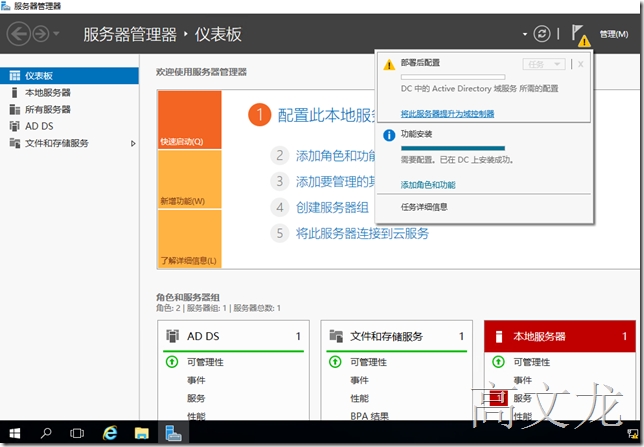Click the forward navigation arrow
644x447 pixels.
coord(41,34)
